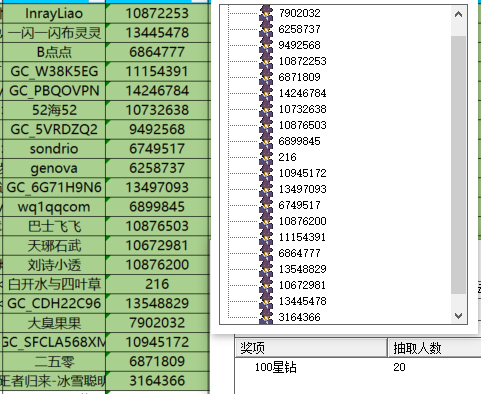
Task: Click the scroll down arrow in the list
Action: pos(458,315)
